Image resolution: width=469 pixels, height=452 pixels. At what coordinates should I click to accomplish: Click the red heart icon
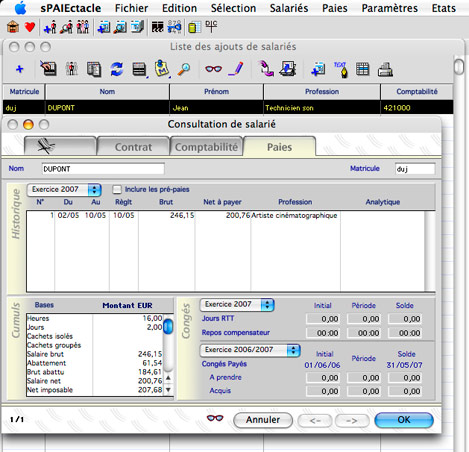click(30, 27)
